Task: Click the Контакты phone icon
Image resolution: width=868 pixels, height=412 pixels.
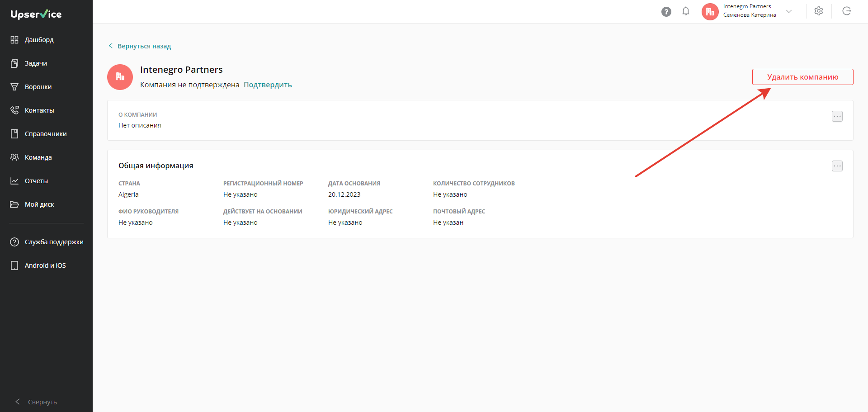Action: pos(14,110)
